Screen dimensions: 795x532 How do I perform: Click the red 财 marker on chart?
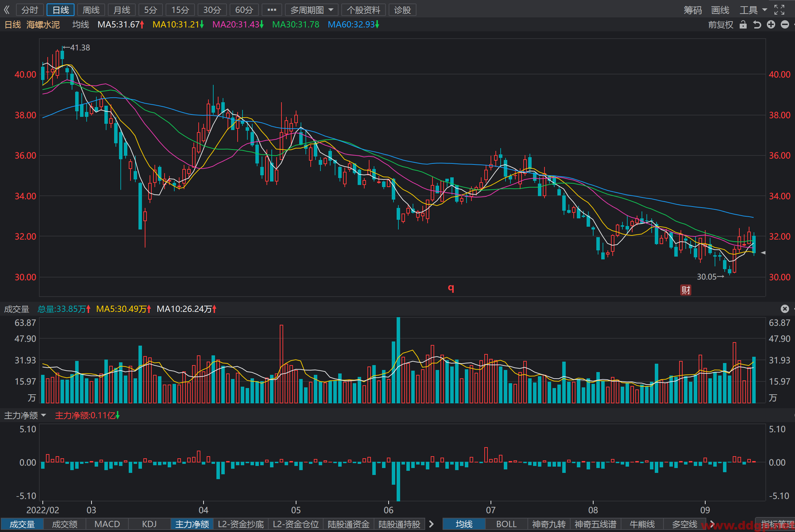tap(686, 290)
